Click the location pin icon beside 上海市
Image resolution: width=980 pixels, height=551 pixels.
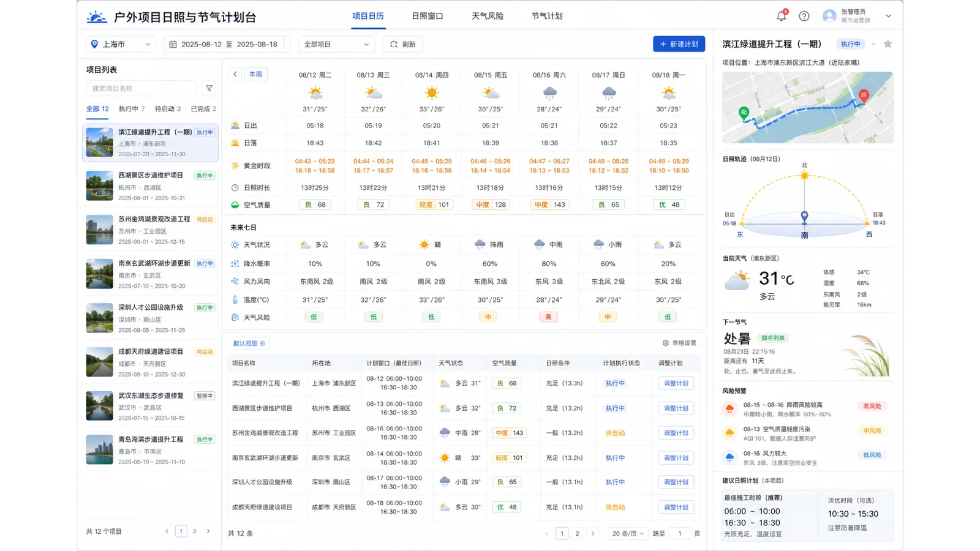(x=94, y=44)
